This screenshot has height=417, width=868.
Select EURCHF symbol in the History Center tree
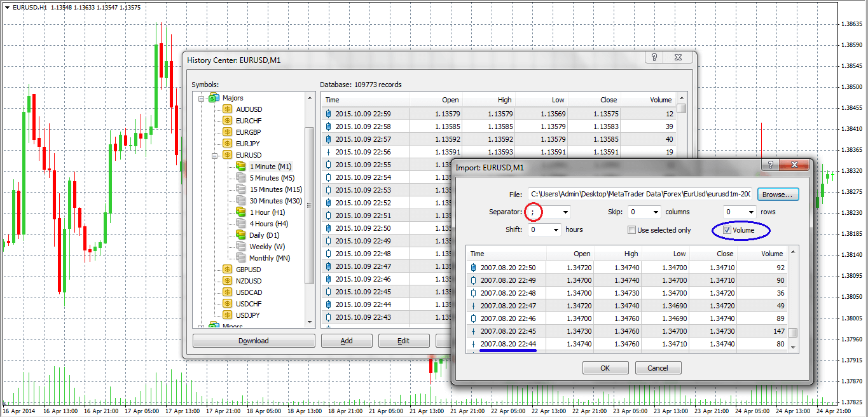click(x=249, y=121)
